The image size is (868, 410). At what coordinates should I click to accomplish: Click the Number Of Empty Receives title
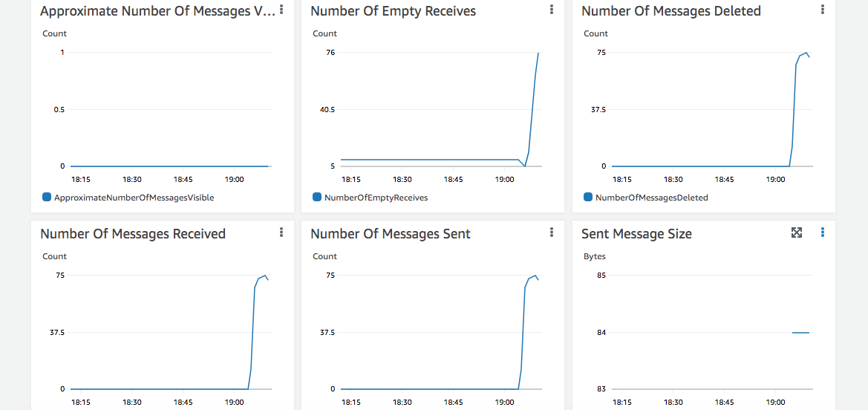click(x=393, y=11)
